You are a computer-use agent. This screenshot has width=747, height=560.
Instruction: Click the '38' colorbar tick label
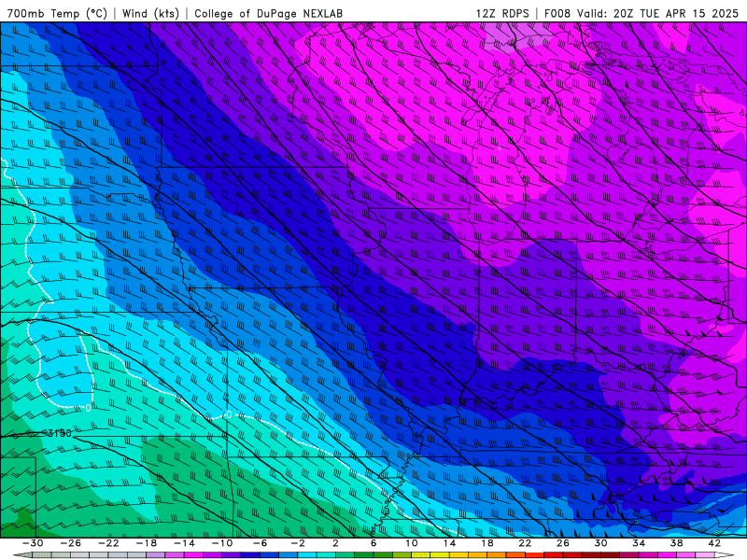[676, 543]
